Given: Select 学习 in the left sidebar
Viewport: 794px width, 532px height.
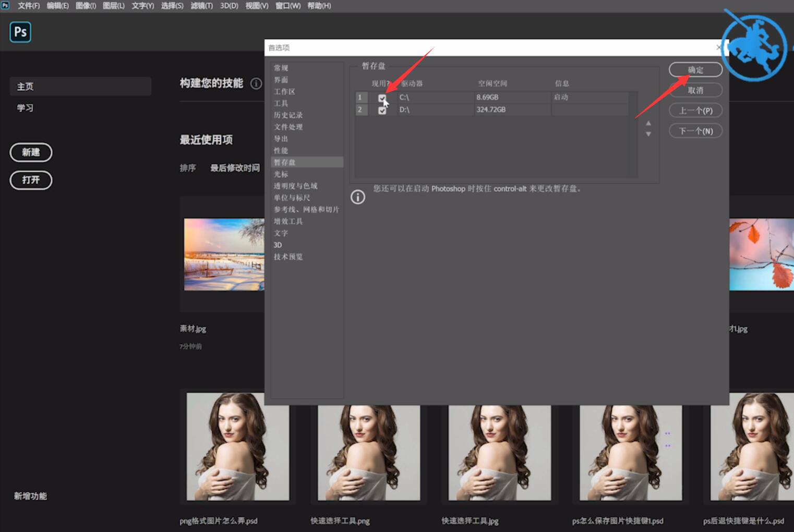Looking at the screenshot, I should (25, 108).
